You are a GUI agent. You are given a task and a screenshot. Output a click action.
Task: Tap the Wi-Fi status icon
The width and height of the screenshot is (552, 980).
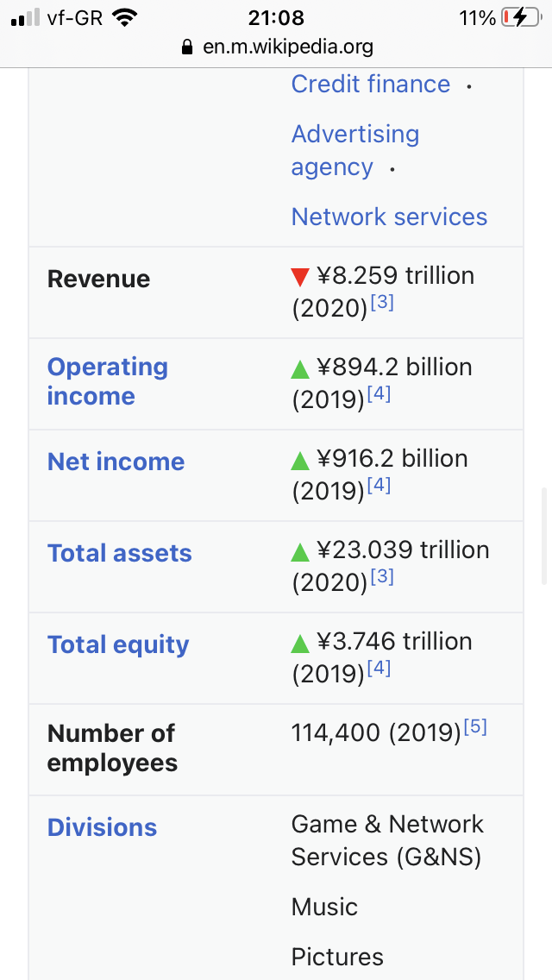[x=125, y=17]
